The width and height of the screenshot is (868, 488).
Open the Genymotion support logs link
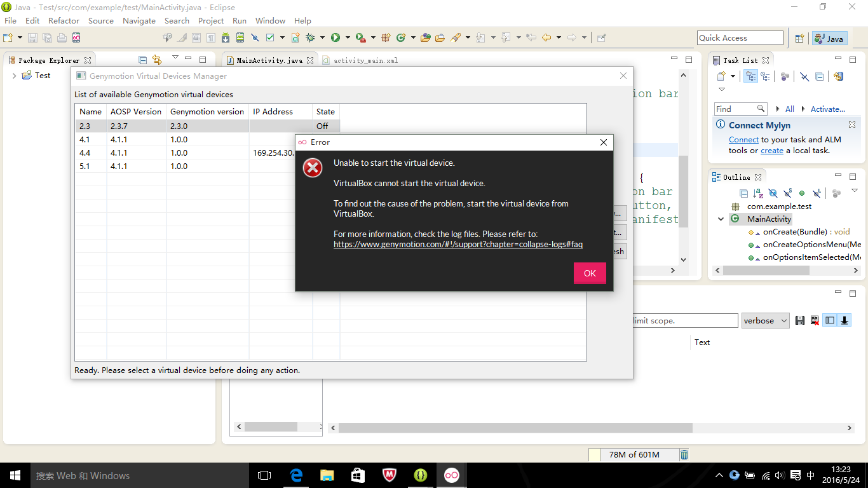tap(458, 244)
